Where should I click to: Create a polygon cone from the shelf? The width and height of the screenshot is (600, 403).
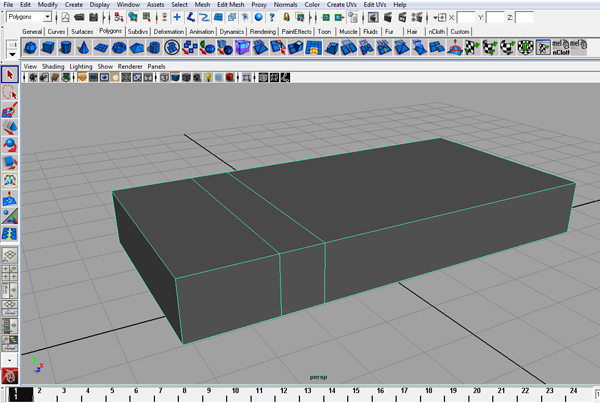(83, 48)
